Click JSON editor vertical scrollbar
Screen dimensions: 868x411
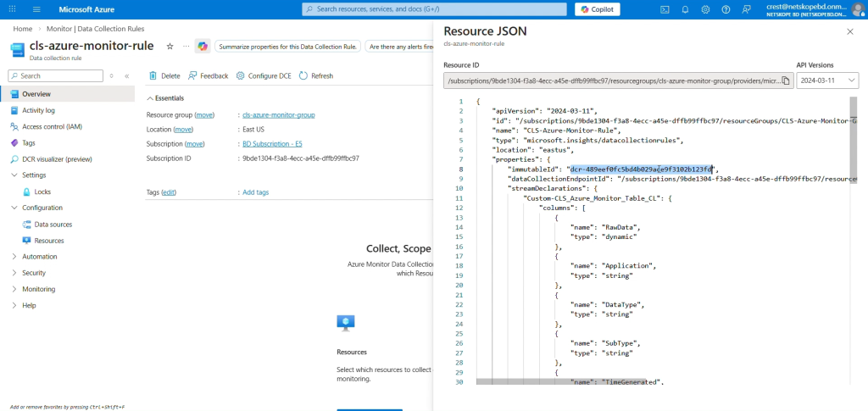pos(853,140)
